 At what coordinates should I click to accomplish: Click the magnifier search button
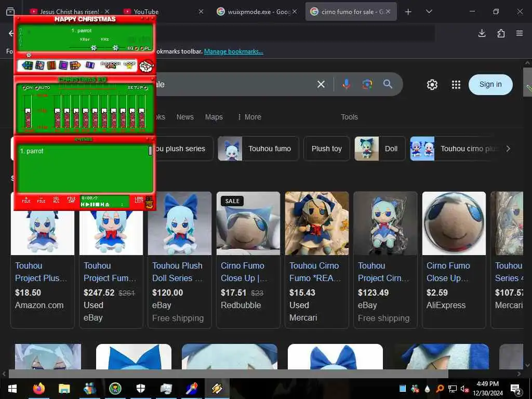tap(388, 84)
